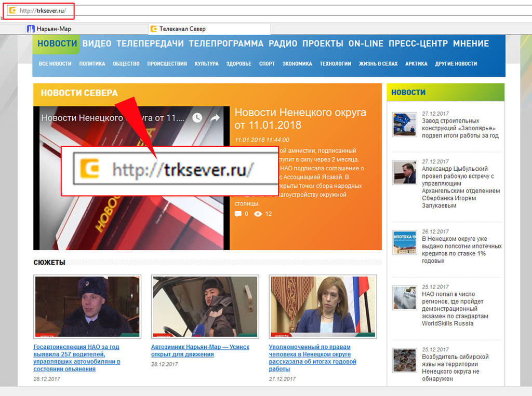532x396 pixels.
Task: Open the ТЕЛЕПЕРЕДАЧИ menu section
Action: pos(150,44)
